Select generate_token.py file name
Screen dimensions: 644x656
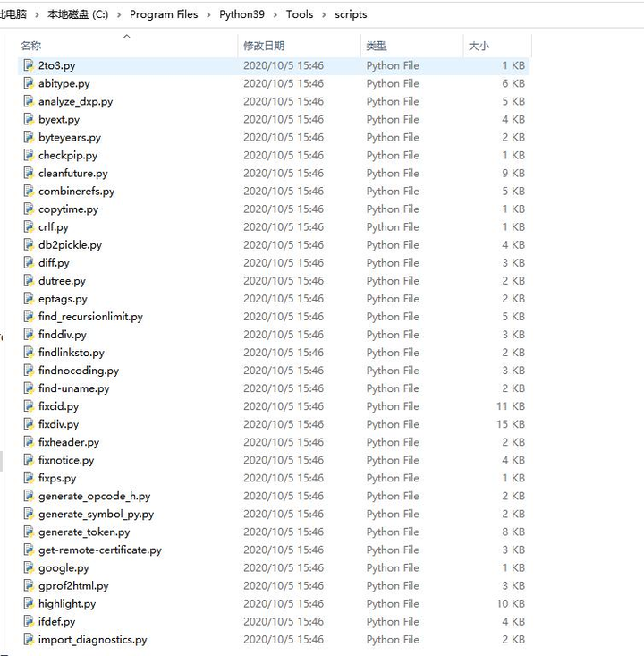point(84,532)
